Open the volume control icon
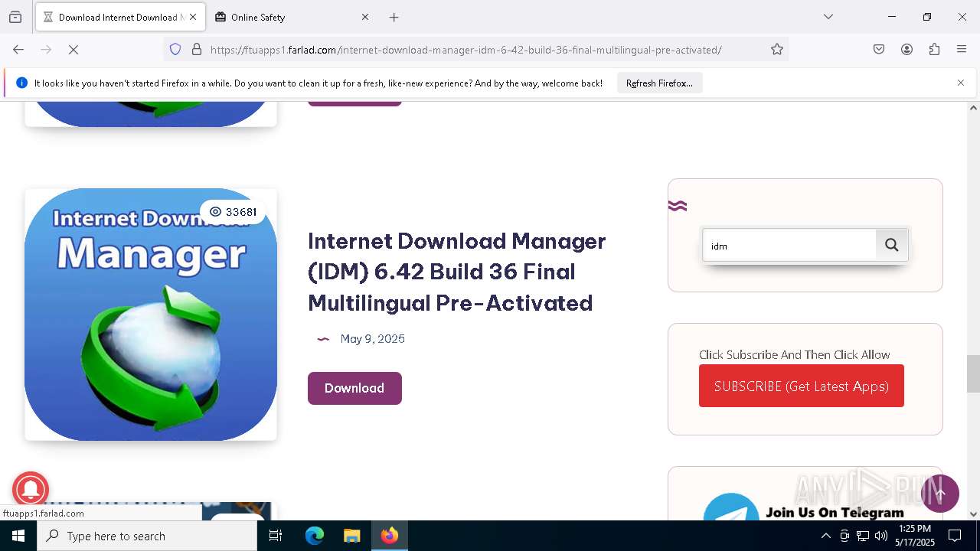Screen dimensions: 980x551 [881, 536]
